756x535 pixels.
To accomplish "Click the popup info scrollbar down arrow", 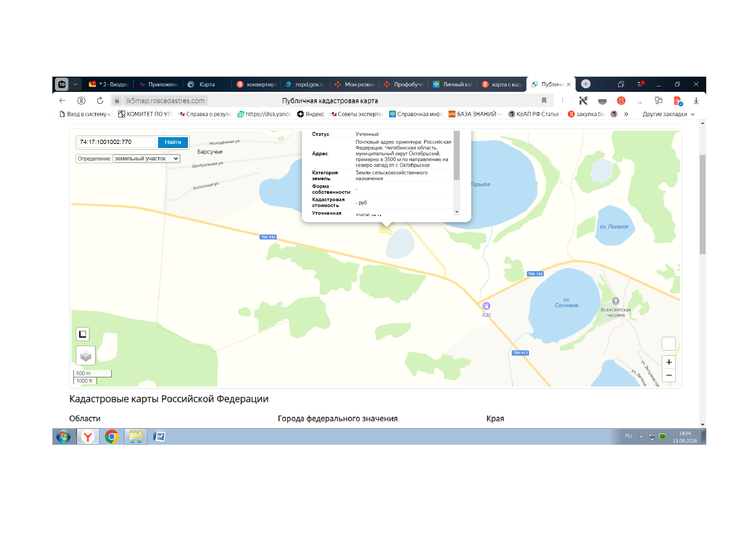I will pyautogui.click(x=457, y=212).
